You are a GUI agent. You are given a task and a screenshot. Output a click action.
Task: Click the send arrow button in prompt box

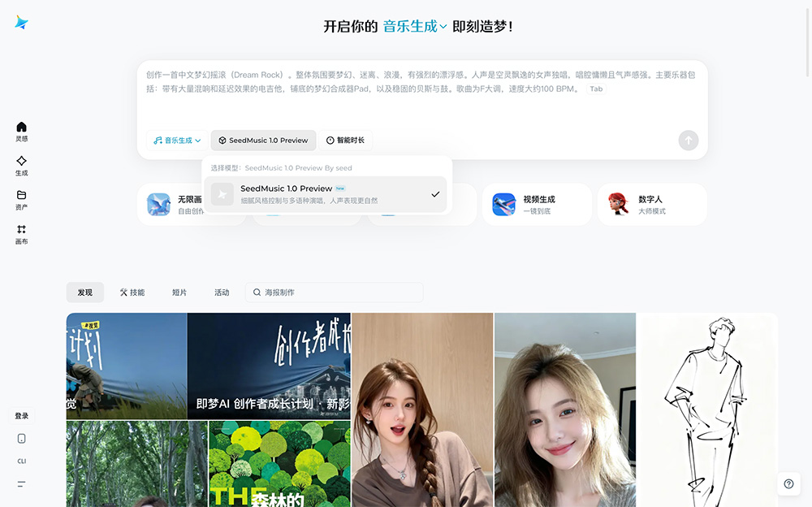point(689,141)
